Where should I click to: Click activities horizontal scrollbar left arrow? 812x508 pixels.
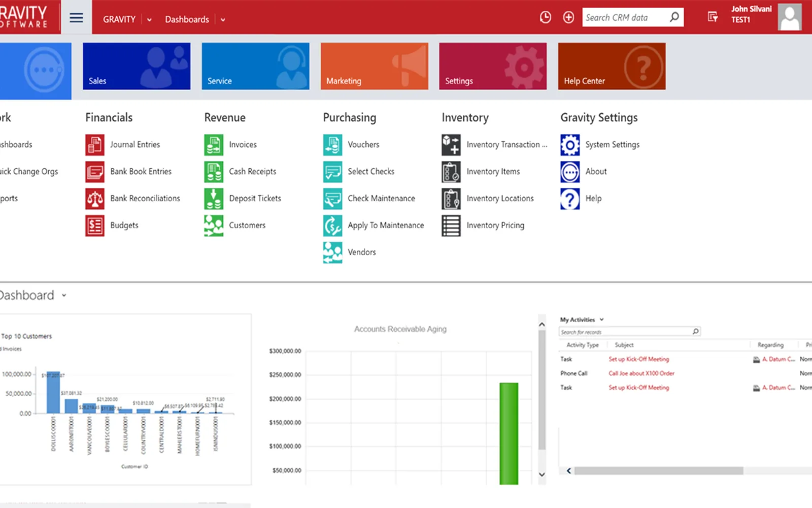coord(568,471)
